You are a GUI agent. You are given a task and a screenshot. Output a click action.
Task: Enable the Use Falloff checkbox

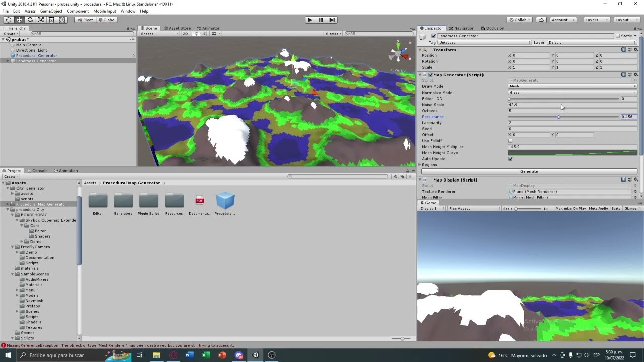510,141
